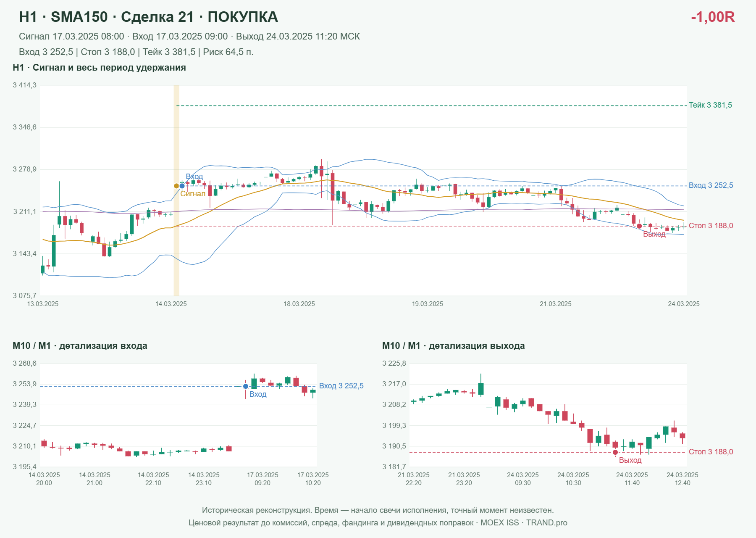The image size is (756, 538).
Task: Click the '3 268,6' label on entry detail chart
Action: [24, 363]
